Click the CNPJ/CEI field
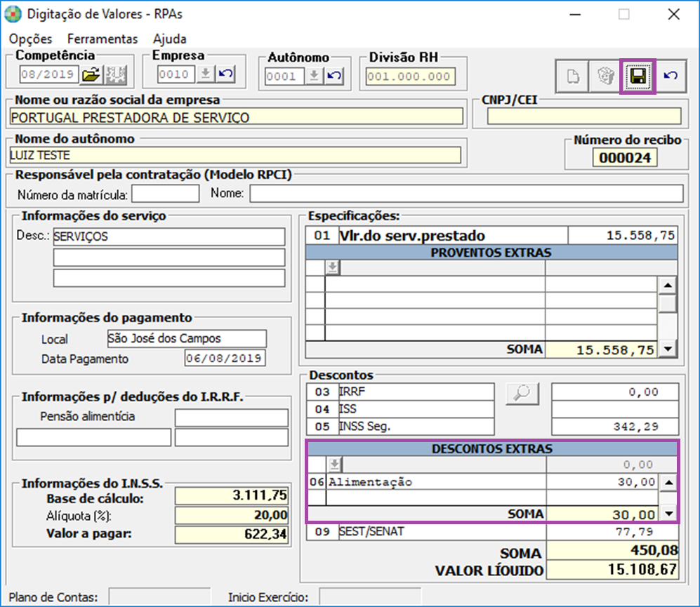This screenshot has width=700, height=607. click(x=584, y=116)
